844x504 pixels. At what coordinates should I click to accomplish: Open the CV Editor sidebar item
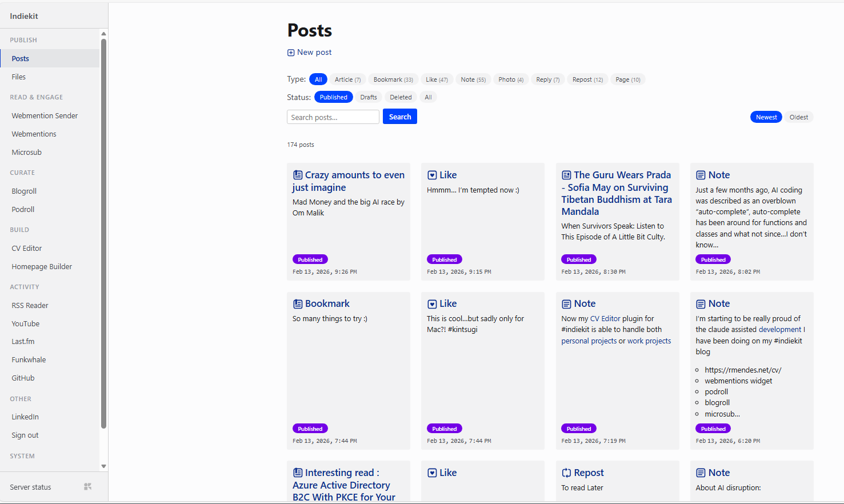(27, 248)
